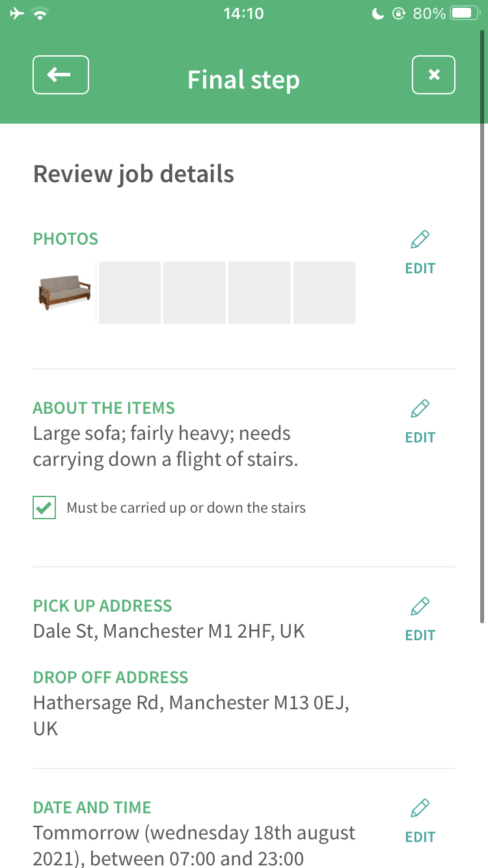488x868 pixels.
Task: Tap the pencil icon beside Date and time
Action: [x=420, y=808]
